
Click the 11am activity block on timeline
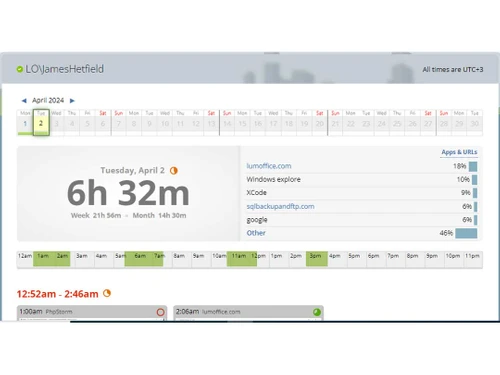(242, 259)
